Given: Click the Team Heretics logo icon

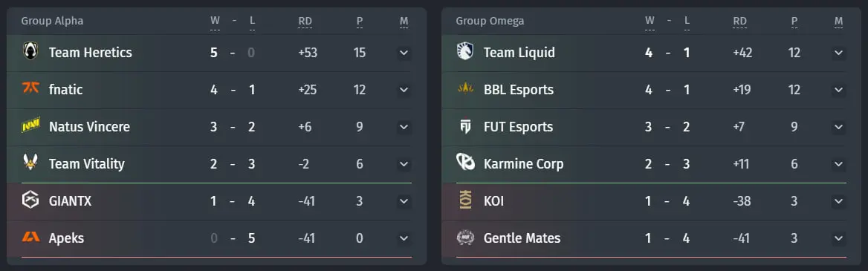Looking at the screenshot, I should click(x=30, y=51).
